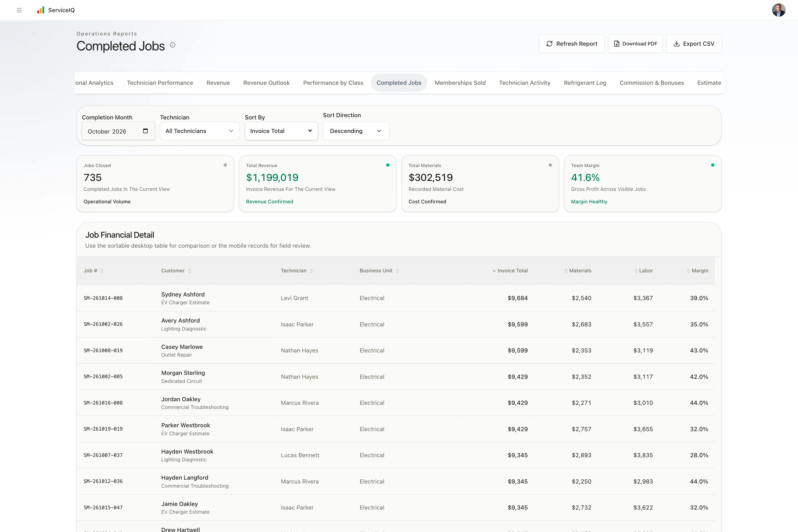Screen dimensions: 798x532
Task: Sort table by Labor column
Action: tap(643, 271)
